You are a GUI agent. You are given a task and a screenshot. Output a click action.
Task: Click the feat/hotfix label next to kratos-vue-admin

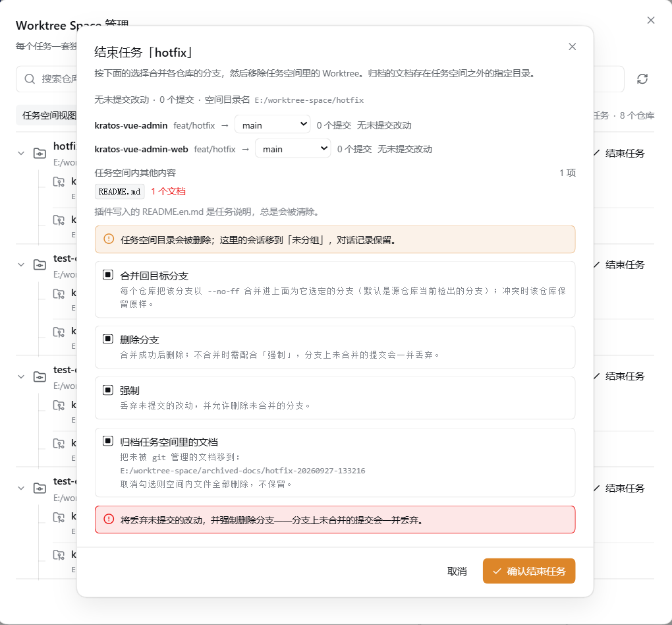pyautogui.click(x=194, y=125)
